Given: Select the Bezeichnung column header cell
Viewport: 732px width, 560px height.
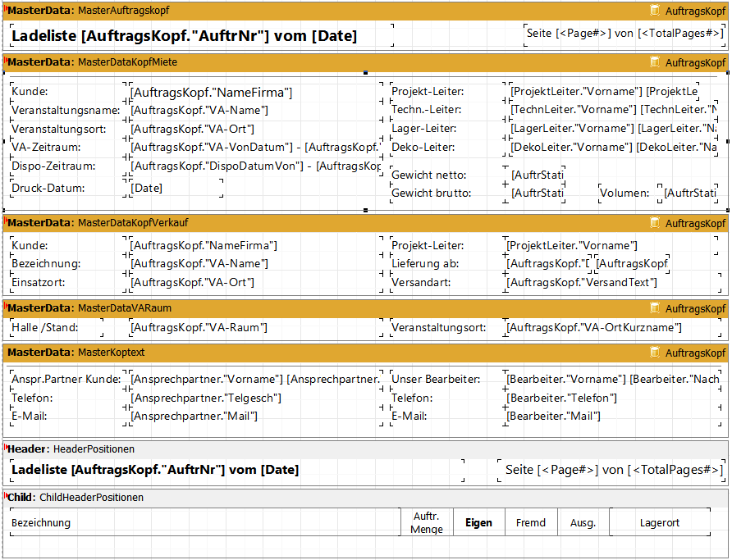Looking at the screenshot, I should point(205,523).
